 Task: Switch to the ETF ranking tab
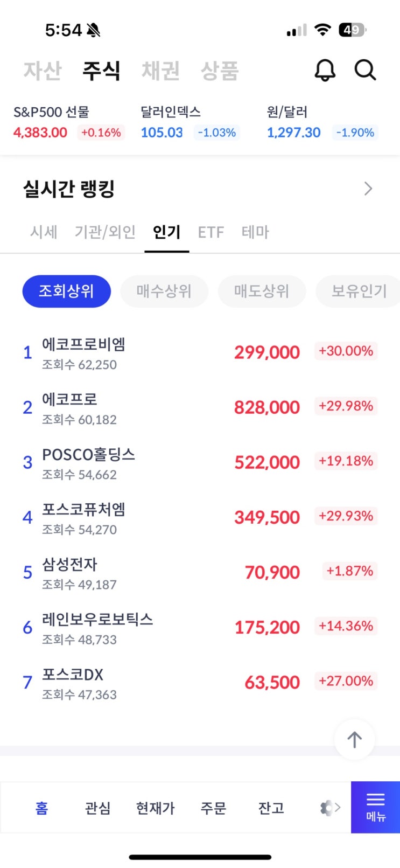click(x=210, y=232)
